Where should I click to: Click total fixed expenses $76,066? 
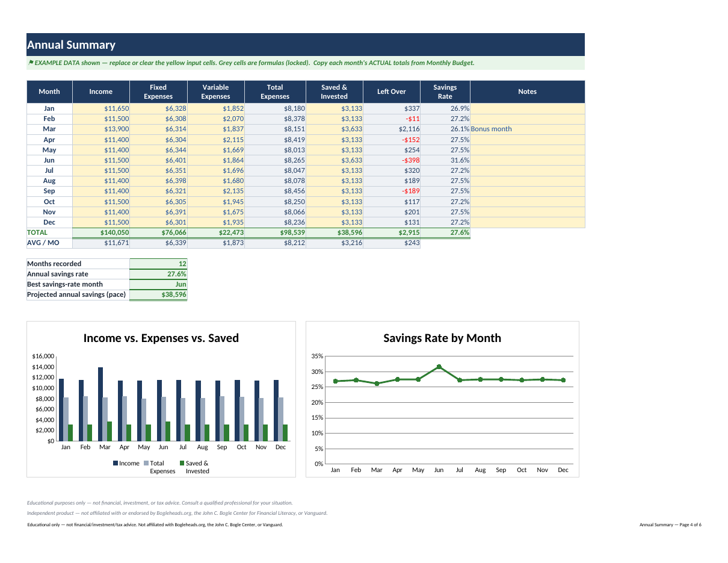tap(158, 232)
